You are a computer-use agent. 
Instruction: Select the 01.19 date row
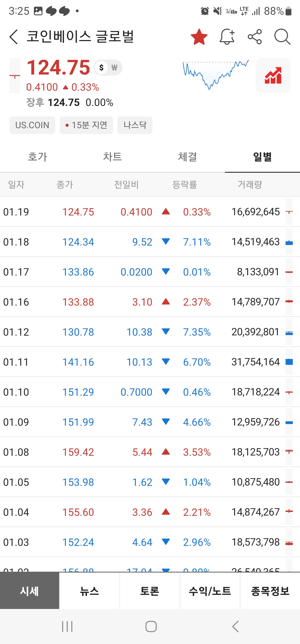point(150,212)
